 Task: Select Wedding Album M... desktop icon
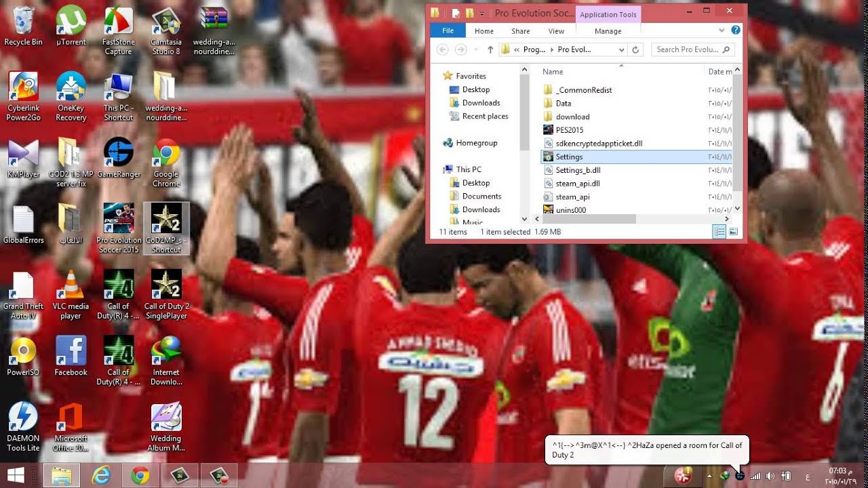pos(166,427)
